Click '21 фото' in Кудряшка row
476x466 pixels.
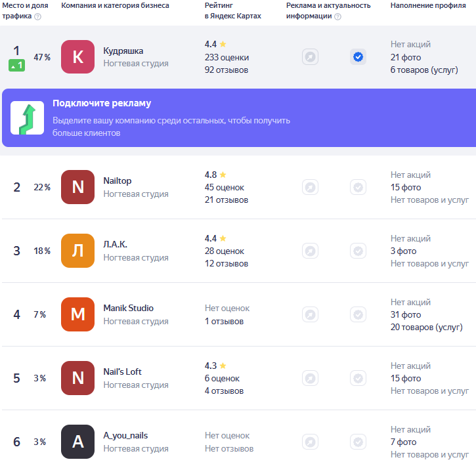coord(406,58)
